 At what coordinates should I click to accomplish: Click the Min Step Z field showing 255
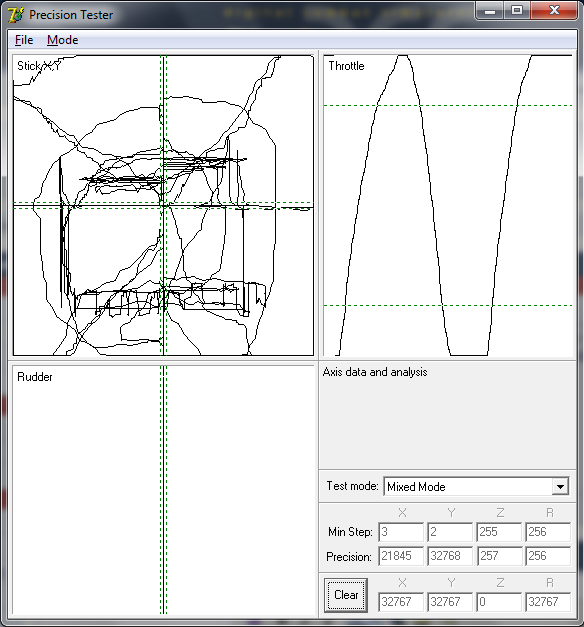[x=499, y=532]
